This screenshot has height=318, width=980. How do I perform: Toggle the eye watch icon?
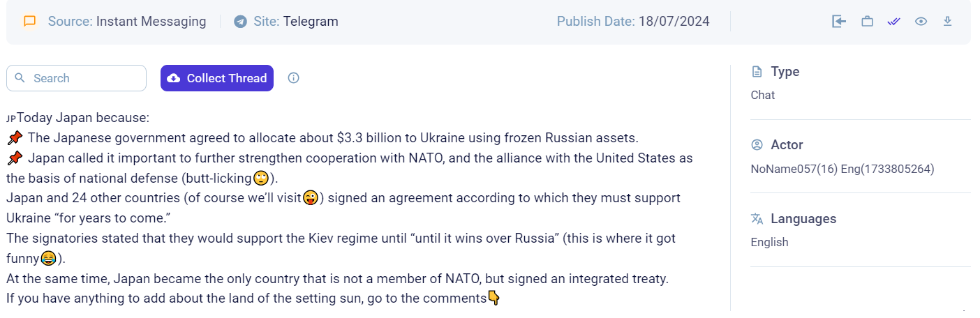tap(921, 22)
